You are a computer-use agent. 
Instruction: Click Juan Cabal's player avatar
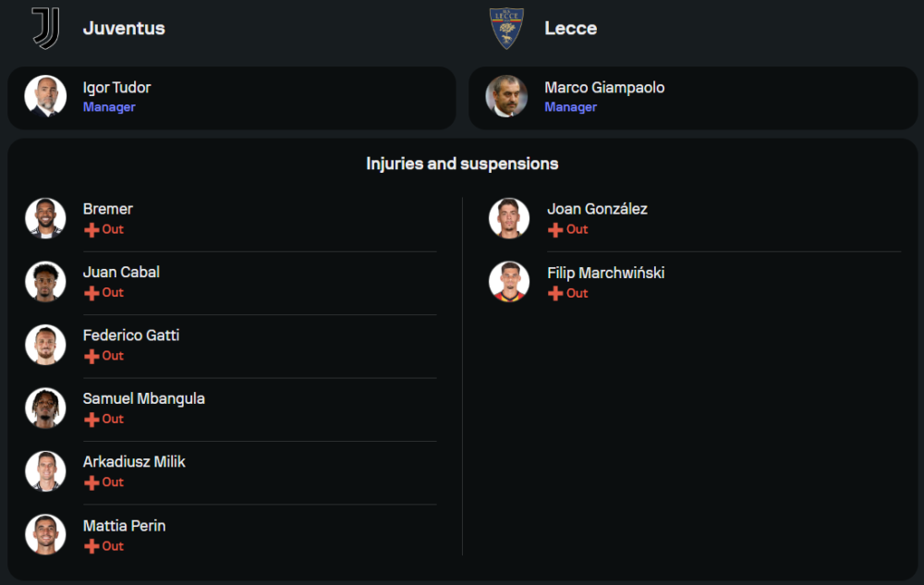click(45, 282)
